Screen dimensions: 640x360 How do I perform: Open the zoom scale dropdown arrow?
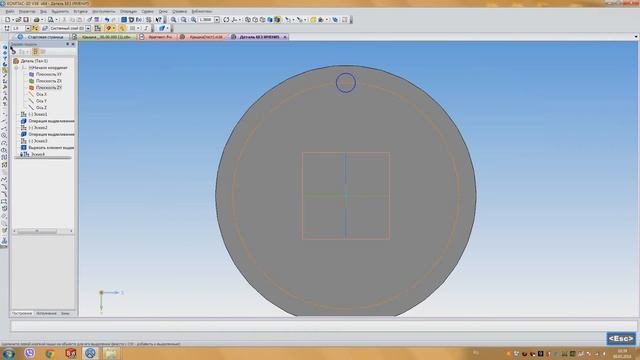tap(217, 20)
